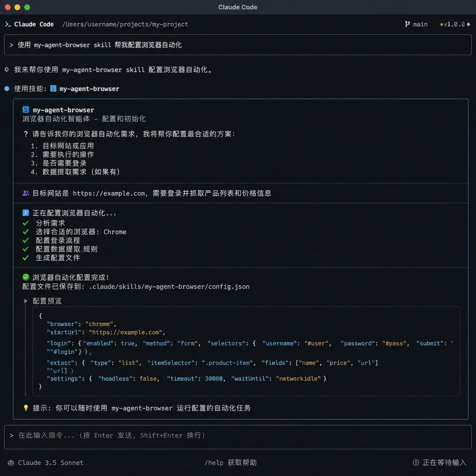
Task: Click the /help 获取帮助 hint
Action: 231,463
